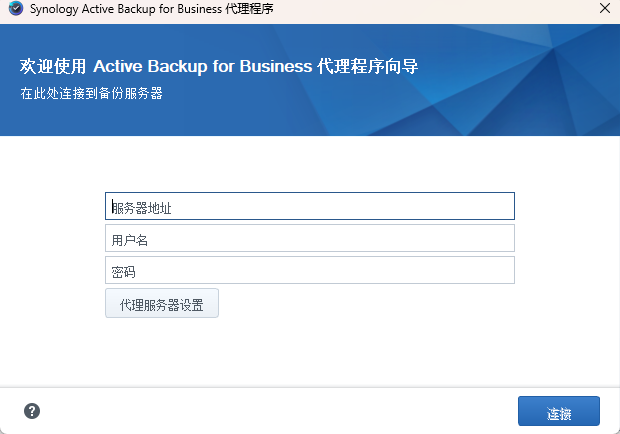620x434 pixels.
Task: Click the 欢迎使用 welcome heading
Action: (x=218, y=67)
